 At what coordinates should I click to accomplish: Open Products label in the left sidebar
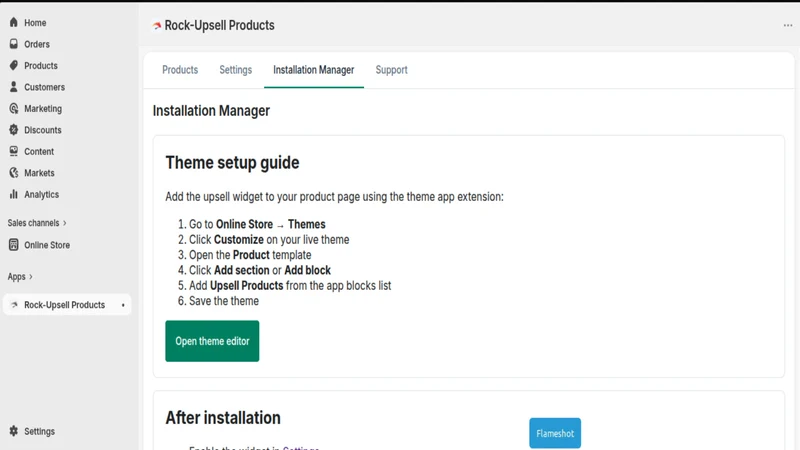pyautogui.click(x=41, y=65)
